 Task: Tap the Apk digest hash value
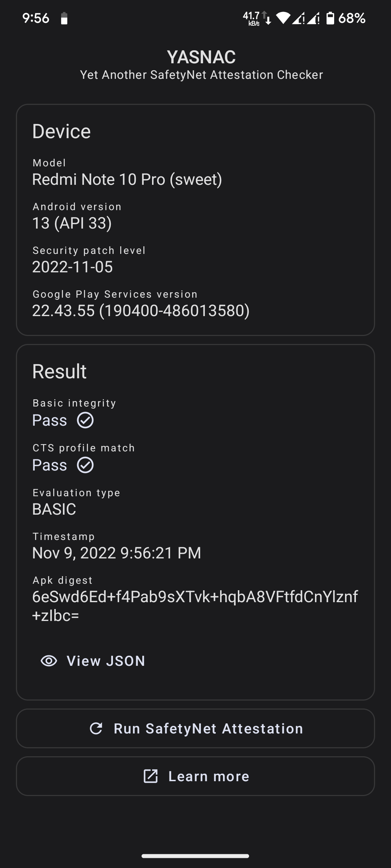(195, 606)
